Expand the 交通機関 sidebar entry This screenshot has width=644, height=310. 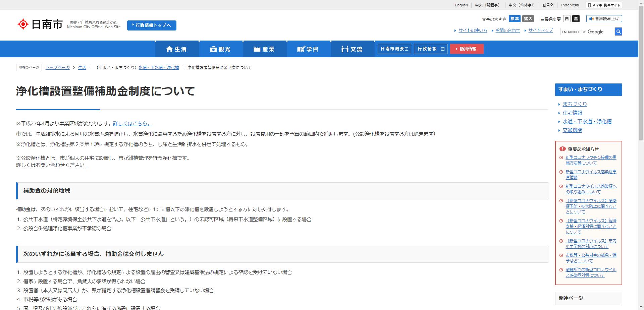pyautogui.click(x=572, y=130)
